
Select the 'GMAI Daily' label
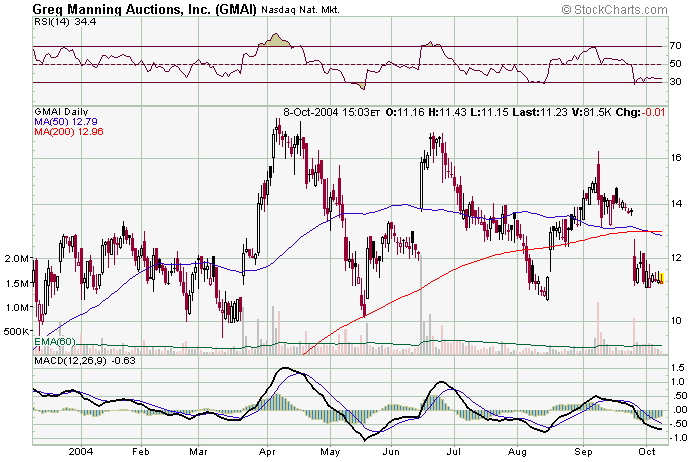point(61,112)
